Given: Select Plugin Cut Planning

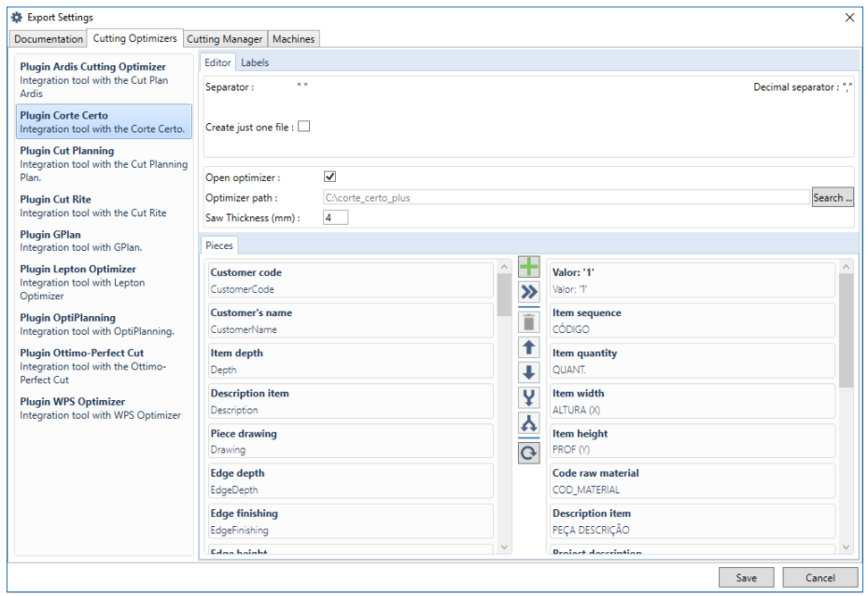Looking at the screenshot, I should pyautogui.click(x=104, y=164).
